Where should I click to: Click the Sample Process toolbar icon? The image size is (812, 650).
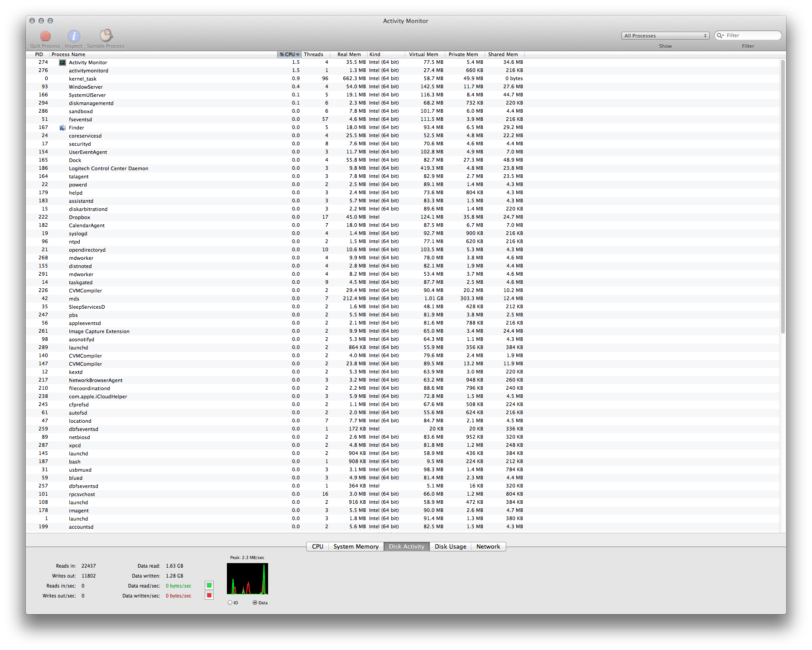pos(106,35)
